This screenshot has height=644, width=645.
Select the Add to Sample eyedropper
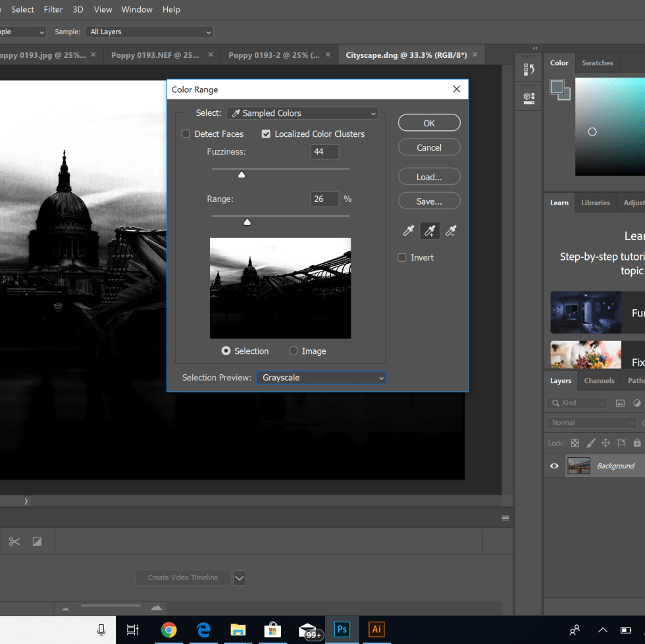[430, 231]
